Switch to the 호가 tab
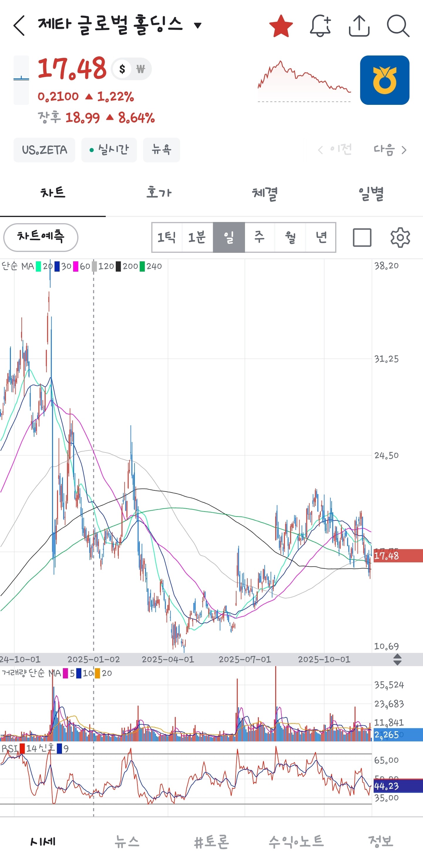 tap(159, 193)
